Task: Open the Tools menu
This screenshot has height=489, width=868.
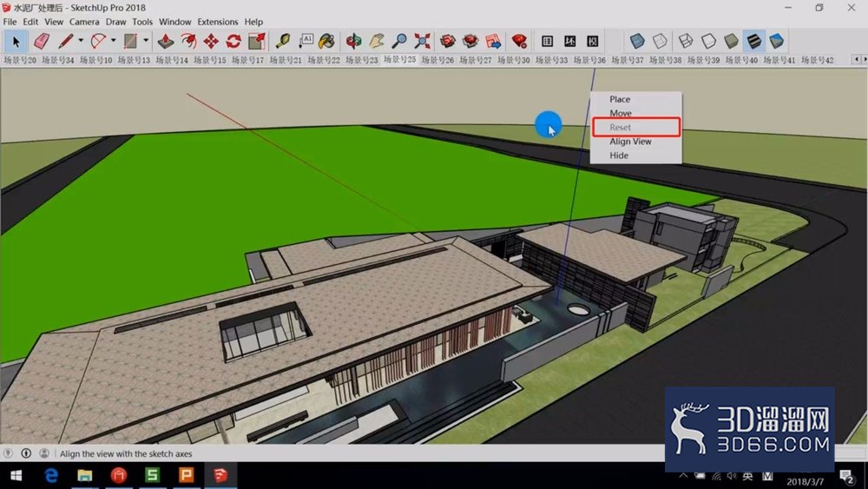Action: point(142,23)
